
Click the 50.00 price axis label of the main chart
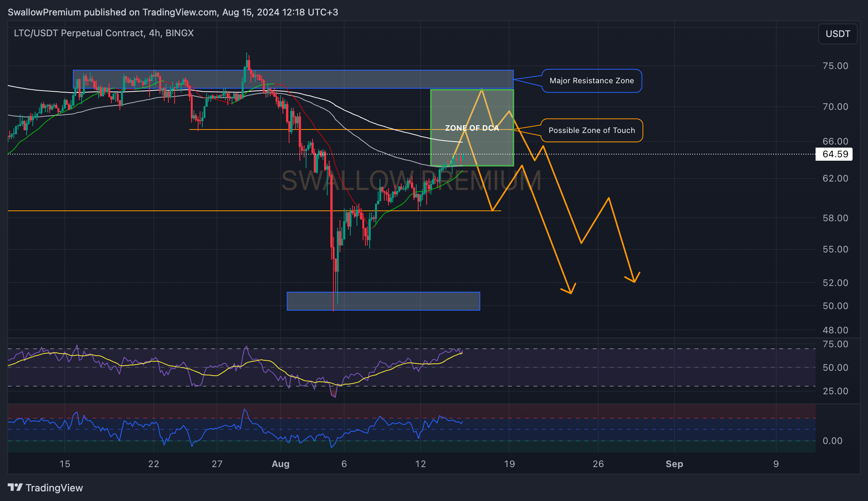coord(835,306)
